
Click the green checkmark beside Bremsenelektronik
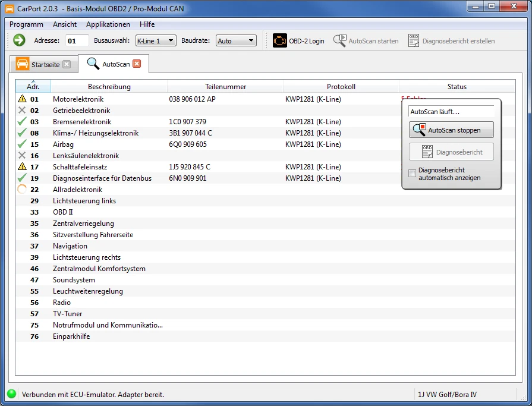click(20, 121)
